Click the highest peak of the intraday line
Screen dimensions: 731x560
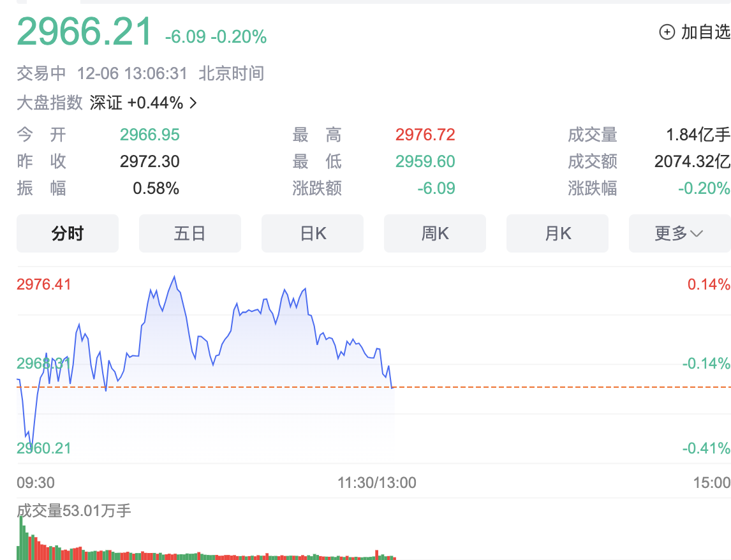point(174,277)
